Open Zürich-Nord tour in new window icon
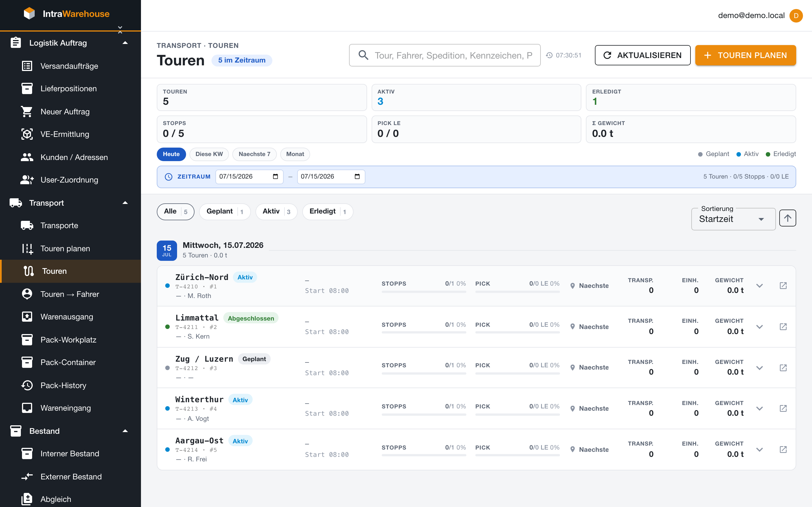The width and height of the screenshot is (812, 507). [x=783, y=286]
